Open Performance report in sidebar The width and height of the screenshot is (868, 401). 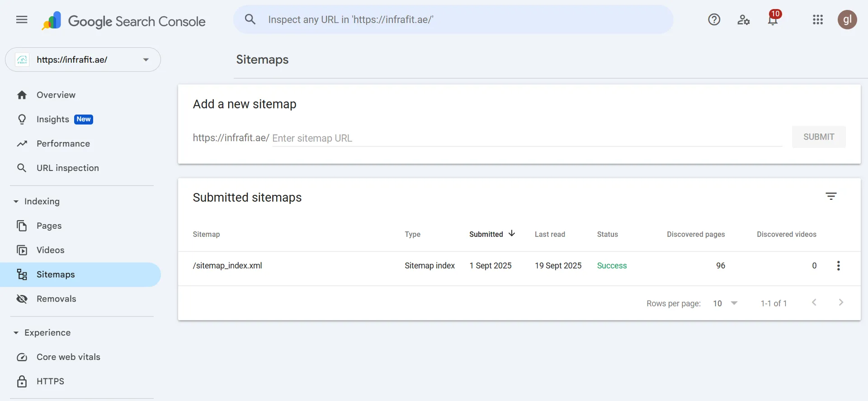click(x=63, y=144)
